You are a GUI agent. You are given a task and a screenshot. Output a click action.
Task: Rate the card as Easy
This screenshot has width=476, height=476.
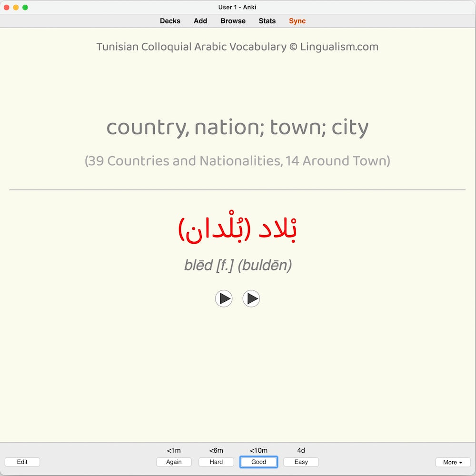click(301, 462)
